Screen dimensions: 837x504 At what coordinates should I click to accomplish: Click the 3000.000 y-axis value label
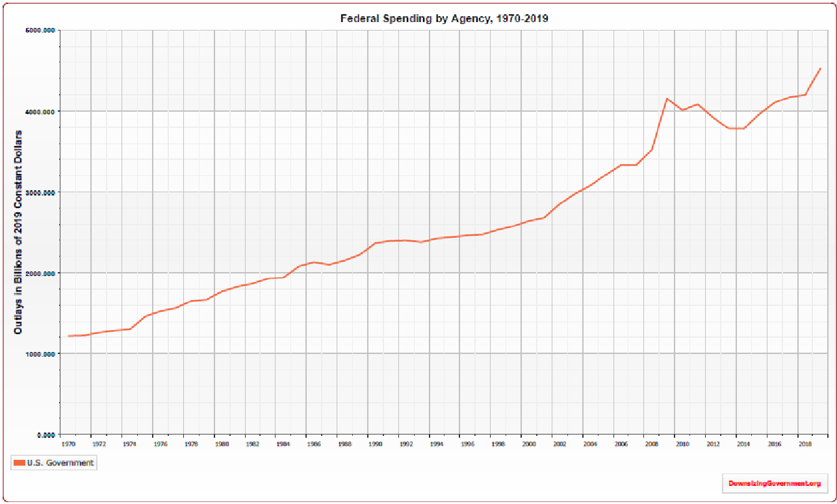(x=41, y=192)
